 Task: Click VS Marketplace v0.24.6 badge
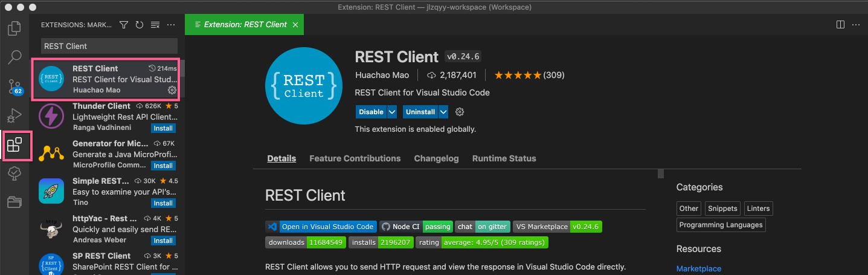tap(557, 227)
